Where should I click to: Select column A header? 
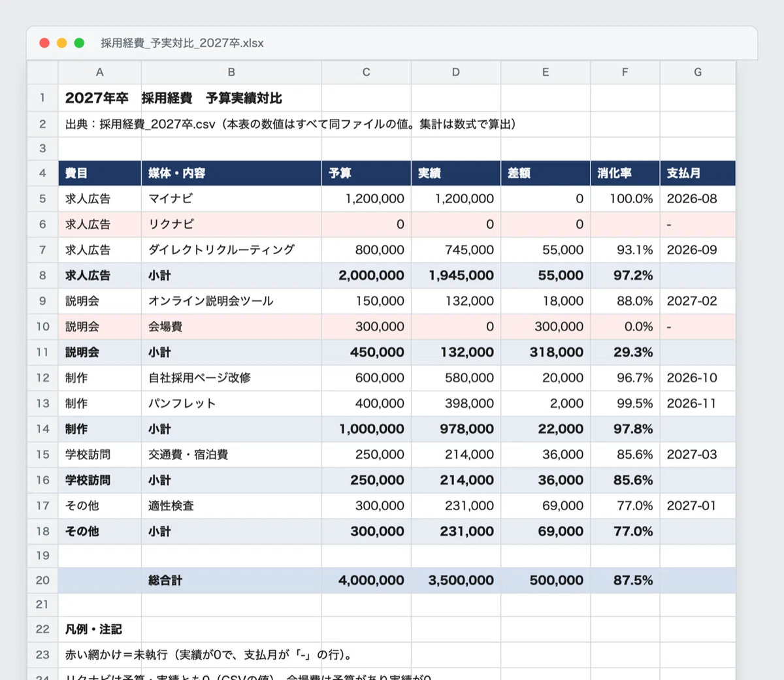(100, 73)
